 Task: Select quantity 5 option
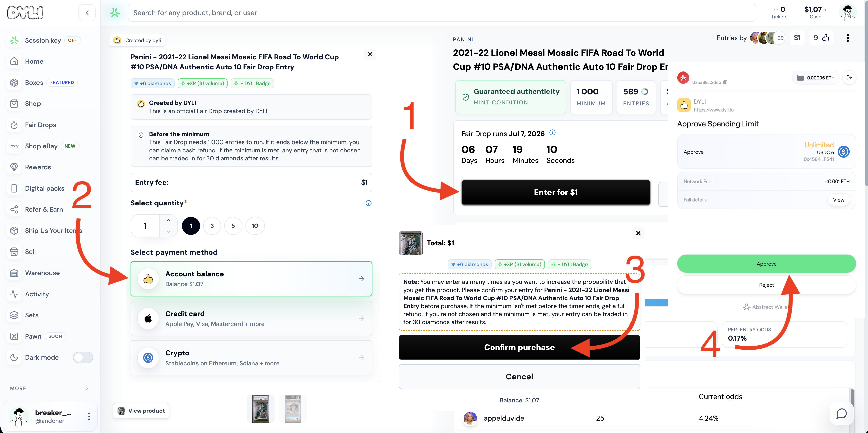pos(233,226)
